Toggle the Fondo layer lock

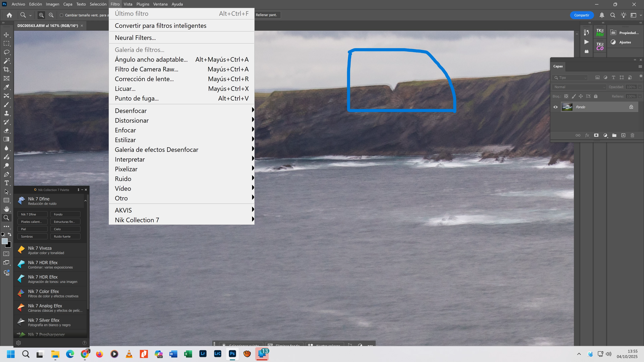631,107
